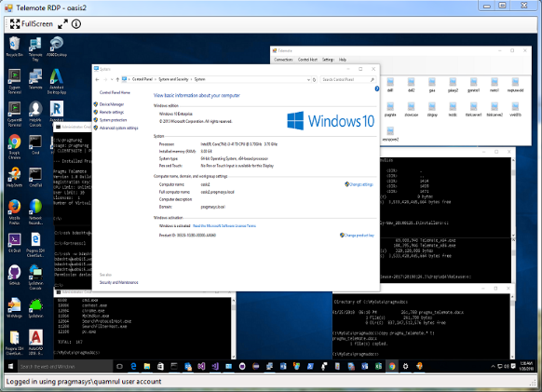
Task: Open the Connections menu in Telemote window
Action: (x=283, y=60)
